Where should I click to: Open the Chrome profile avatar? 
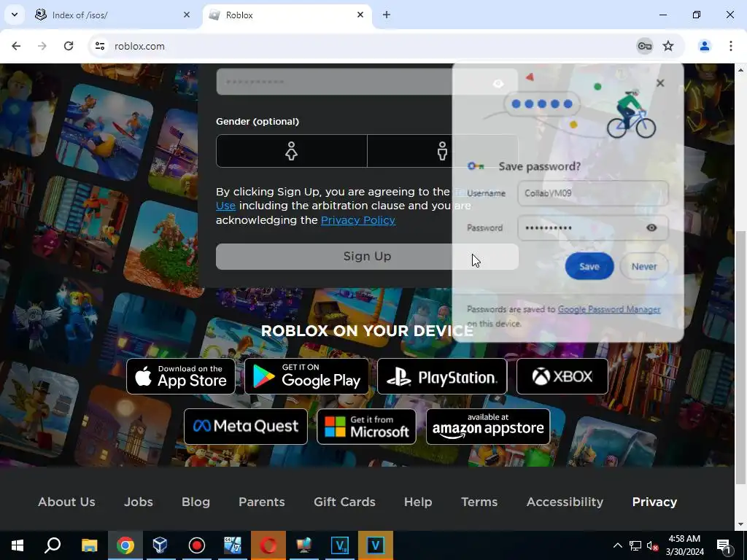[x=705, y=46]
